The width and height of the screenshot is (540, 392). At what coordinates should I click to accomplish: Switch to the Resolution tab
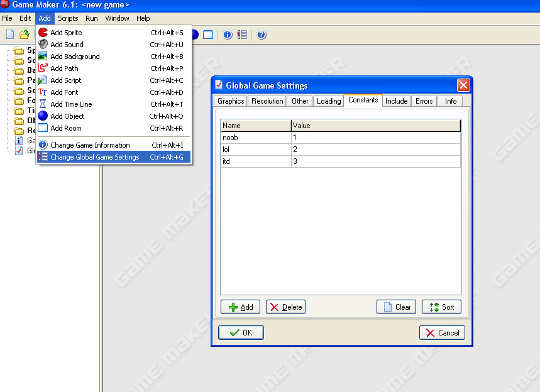pyautogui.click(x=267, y=101)
